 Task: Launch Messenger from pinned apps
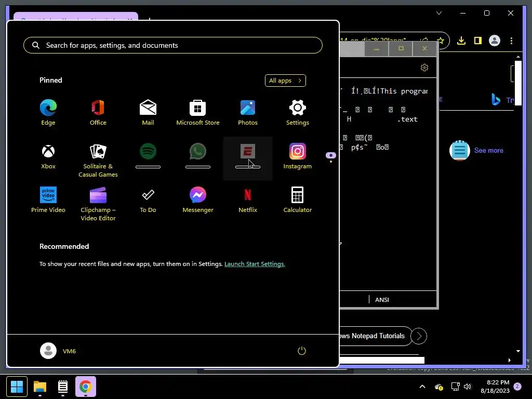198,200
